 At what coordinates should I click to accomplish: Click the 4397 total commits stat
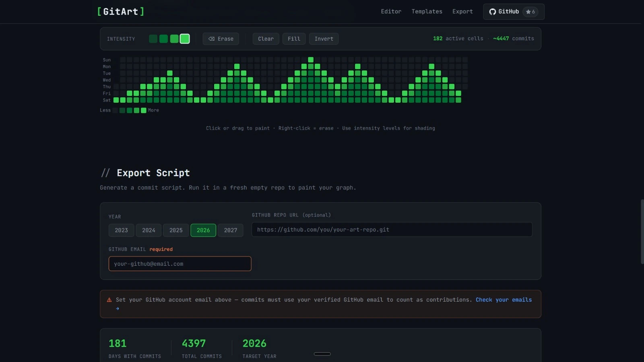[x=202, y=348]
